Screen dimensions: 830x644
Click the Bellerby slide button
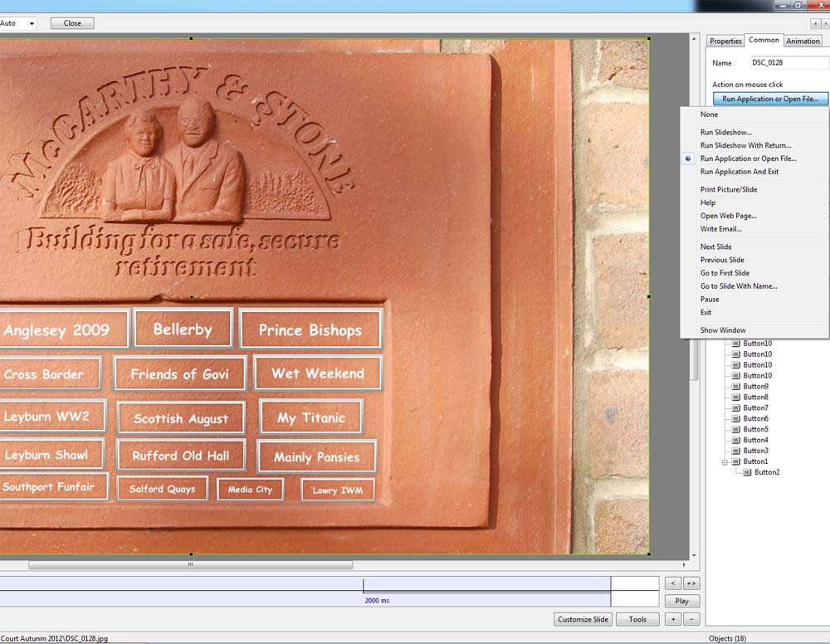(x=183, y=329)
